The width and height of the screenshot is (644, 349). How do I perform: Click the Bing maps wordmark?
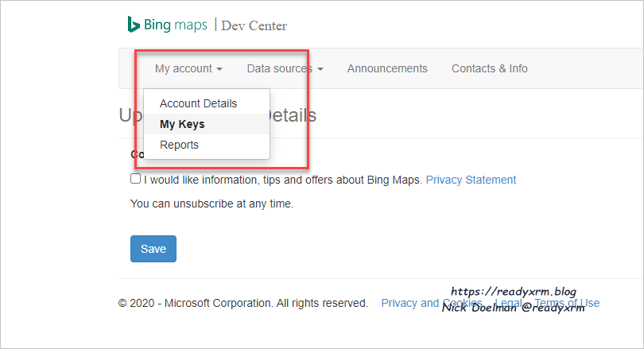pyautogui.click(x=176, y=25)
